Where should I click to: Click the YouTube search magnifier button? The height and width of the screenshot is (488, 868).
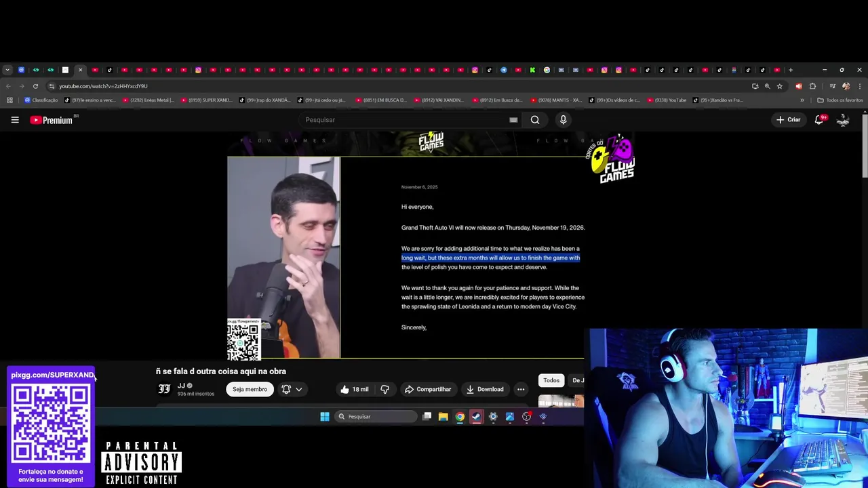tap(535, 120)
